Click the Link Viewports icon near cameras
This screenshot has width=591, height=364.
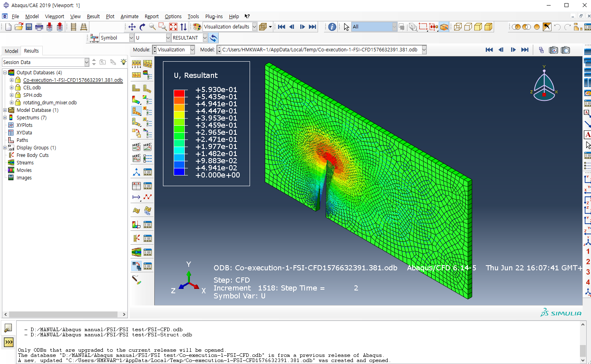(x=541, y=50)
